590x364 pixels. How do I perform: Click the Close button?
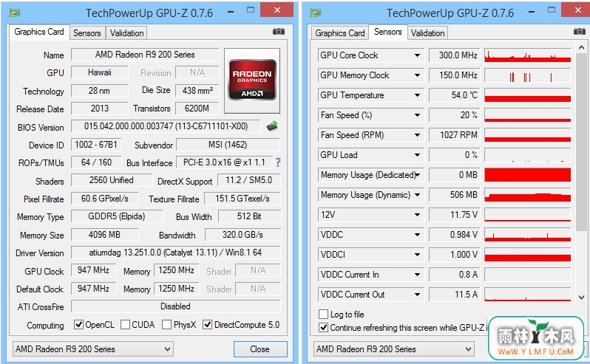click(x=260, y=349)
